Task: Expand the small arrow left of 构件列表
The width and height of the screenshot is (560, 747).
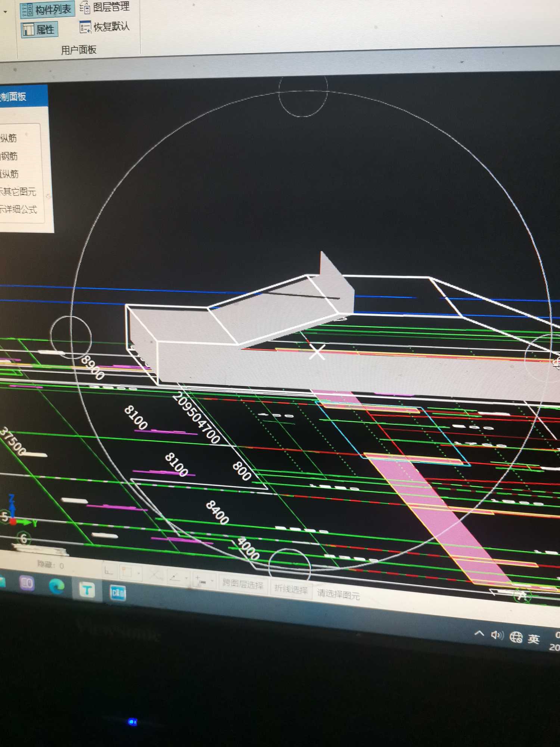Action: coord(5,12)
